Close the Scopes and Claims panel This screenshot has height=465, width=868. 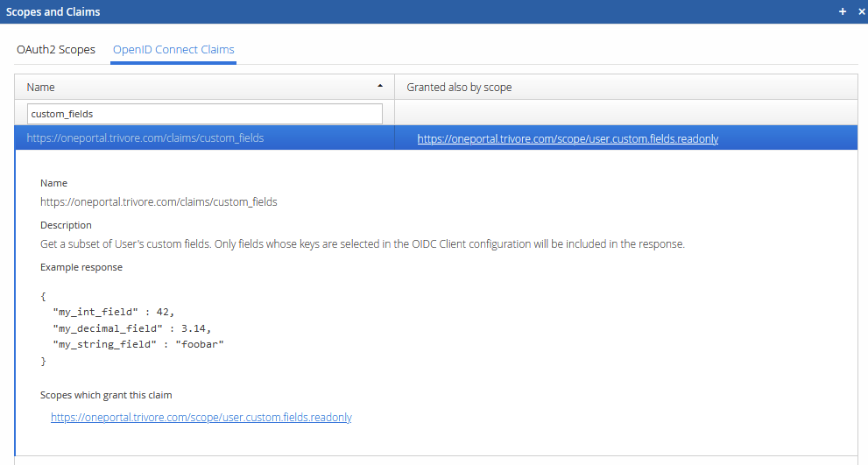(x=858, y=12)
